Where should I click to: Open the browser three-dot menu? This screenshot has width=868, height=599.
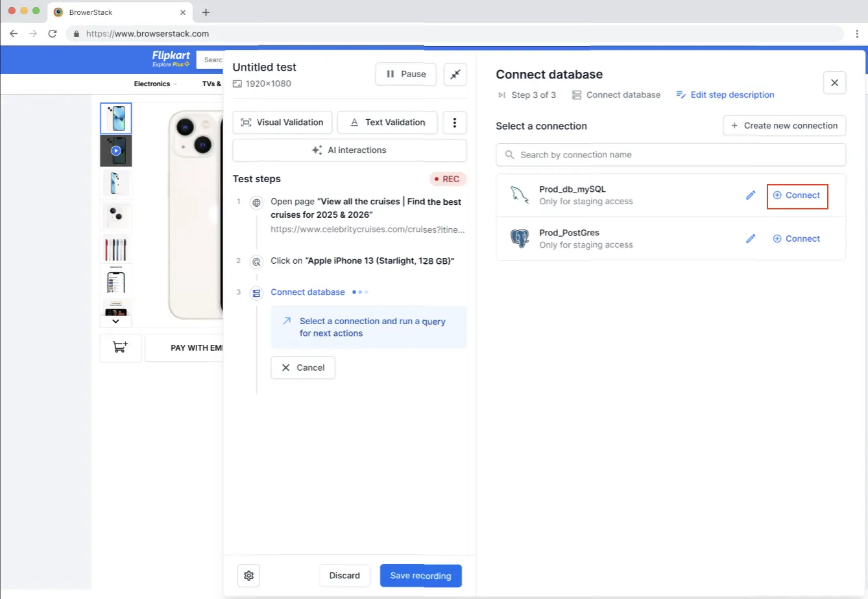[857, 34]
